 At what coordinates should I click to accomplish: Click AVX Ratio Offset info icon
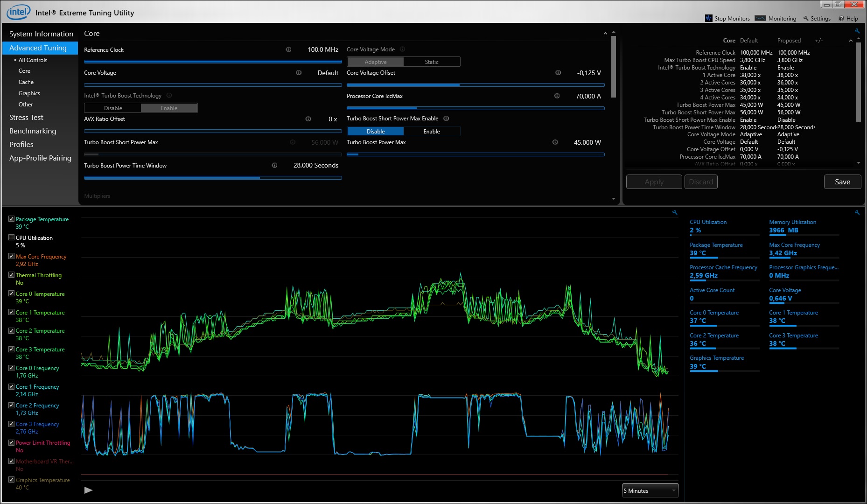[308, 119]
